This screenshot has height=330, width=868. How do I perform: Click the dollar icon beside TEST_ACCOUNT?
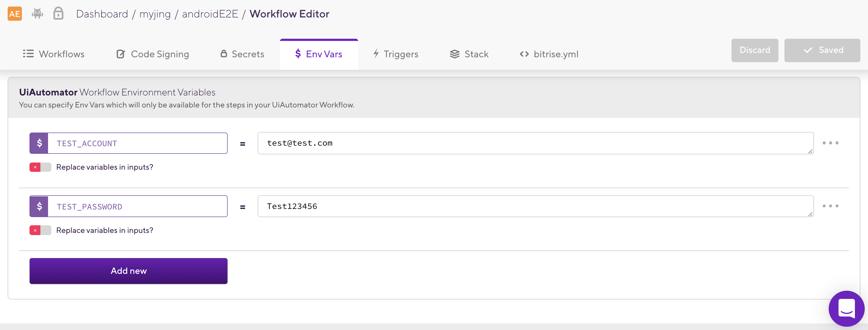39,143
